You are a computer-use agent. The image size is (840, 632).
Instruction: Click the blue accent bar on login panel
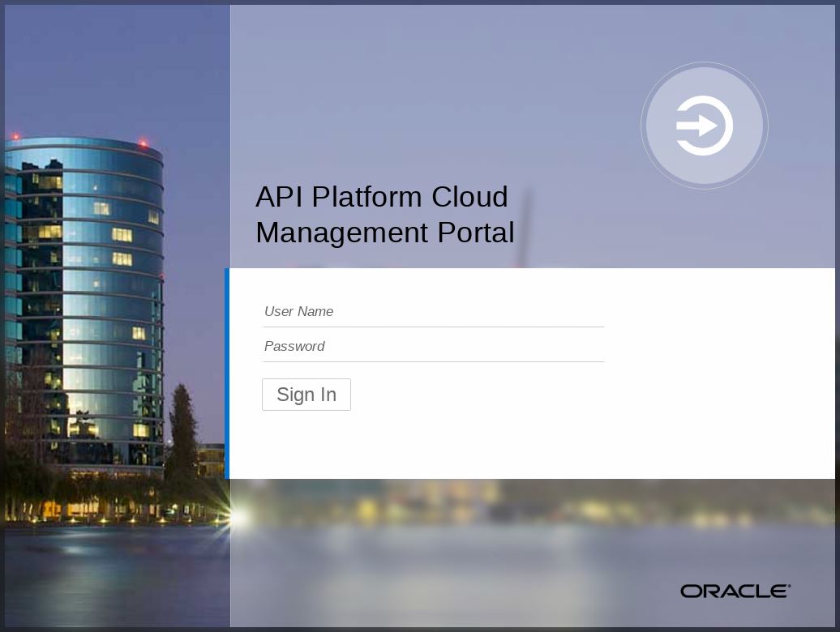[x=227, y=373]
